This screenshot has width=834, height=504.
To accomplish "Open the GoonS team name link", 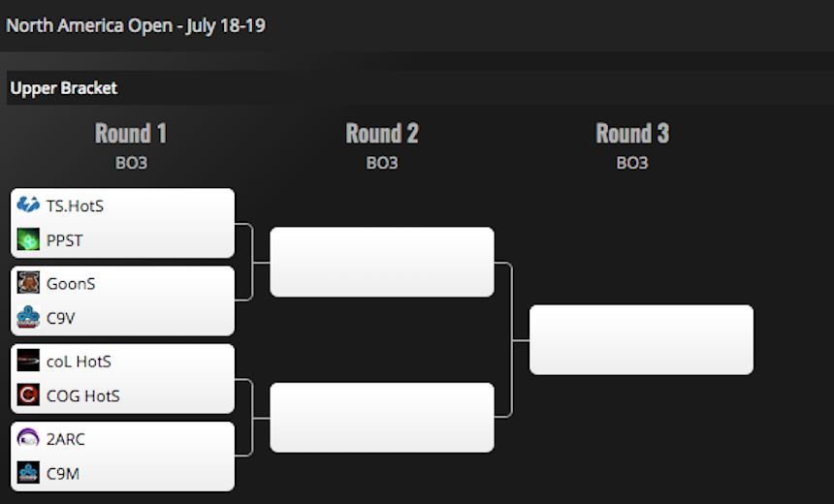I will tap(71, 284).
